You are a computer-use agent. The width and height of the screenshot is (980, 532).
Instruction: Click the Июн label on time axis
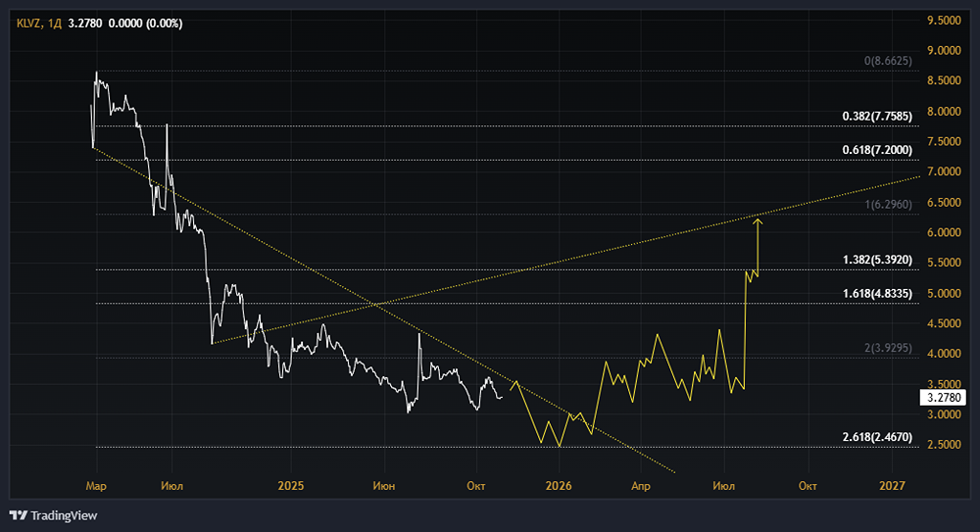point(385,485)
